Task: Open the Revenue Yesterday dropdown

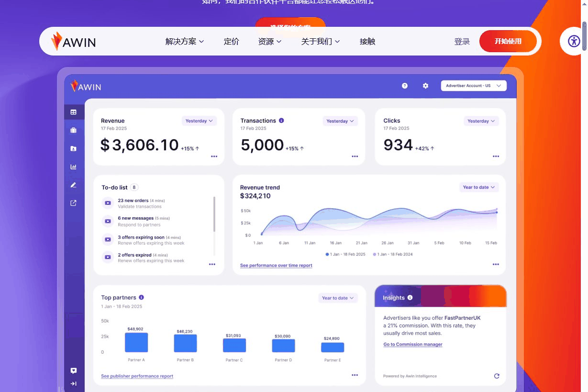Action: [x=199, y=121]
